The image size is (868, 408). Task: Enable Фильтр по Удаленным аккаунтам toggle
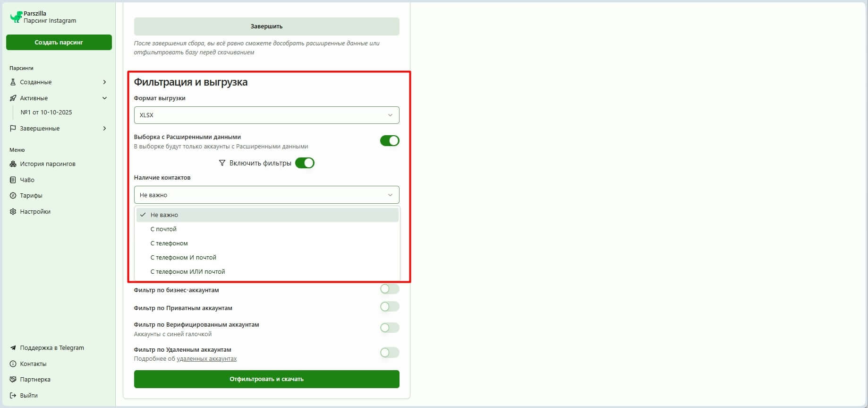tap(390, 353)
